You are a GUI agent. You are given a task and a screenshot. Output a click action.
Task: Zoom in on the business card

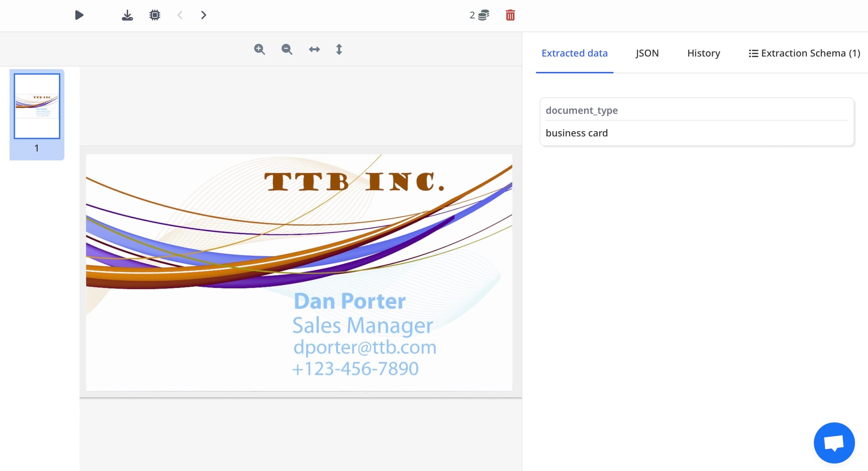pyautogui.click(x=259, y=49)
